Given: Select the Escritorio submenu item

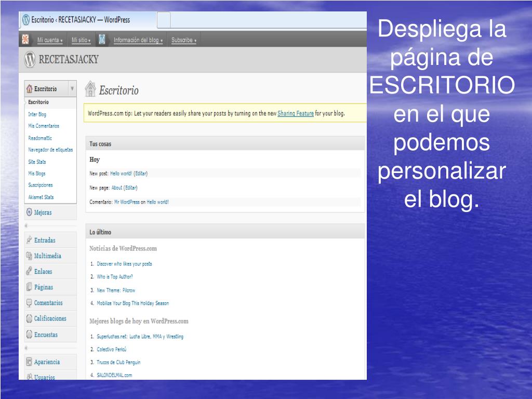Looking at the screenshot, I should pos(38,102).
